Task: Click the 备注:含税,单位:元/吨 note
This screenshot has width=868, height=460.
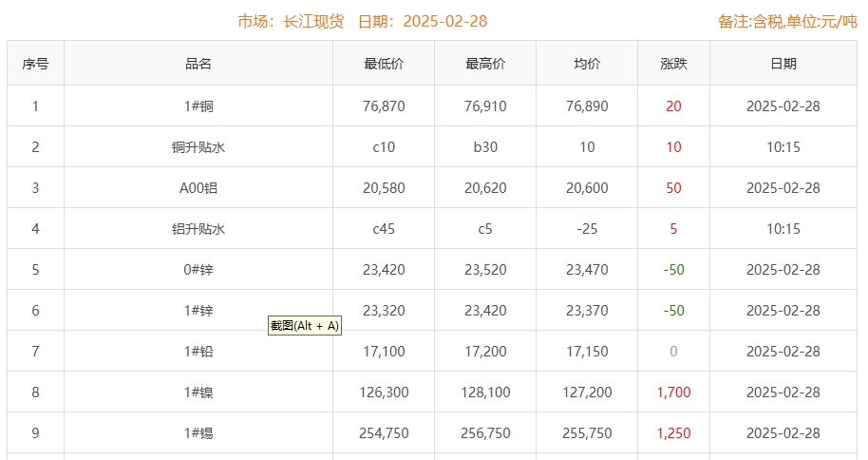Action: 788,22
